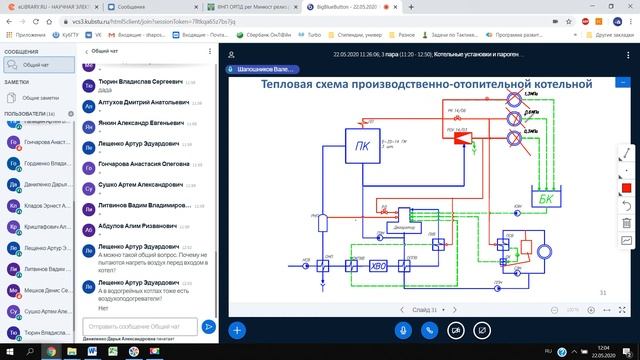Clear all annotations with the trash icon
Viewport: 640px width, 360px height.
(x=626, y=223)
